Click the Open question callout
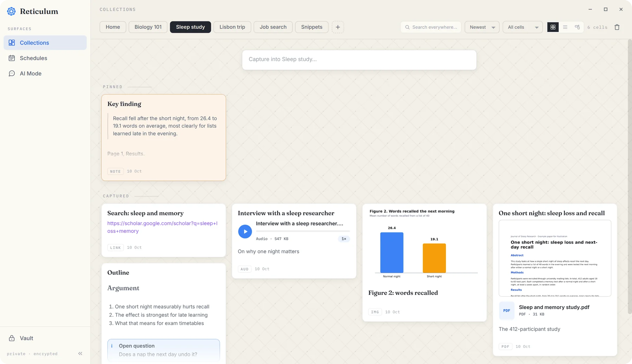 coord(164,350)
